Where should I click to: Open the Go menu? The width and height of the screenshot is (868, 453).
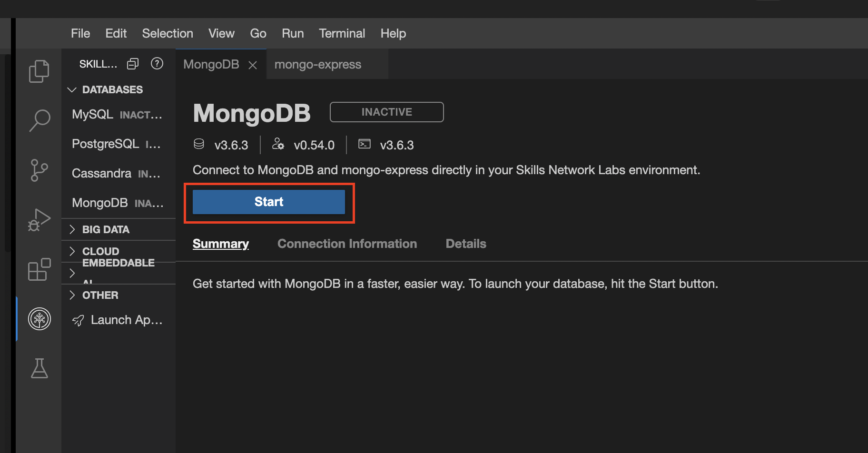click(258, 33)
